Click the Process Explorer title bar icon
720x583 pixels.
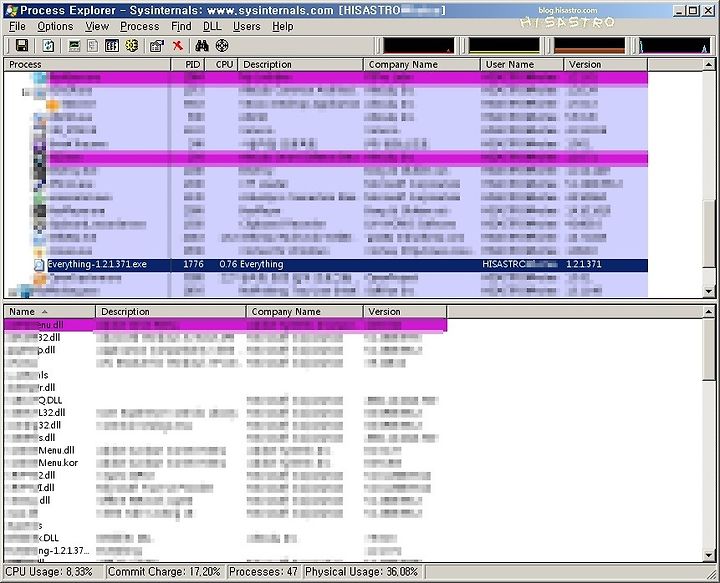coord(11,11)
